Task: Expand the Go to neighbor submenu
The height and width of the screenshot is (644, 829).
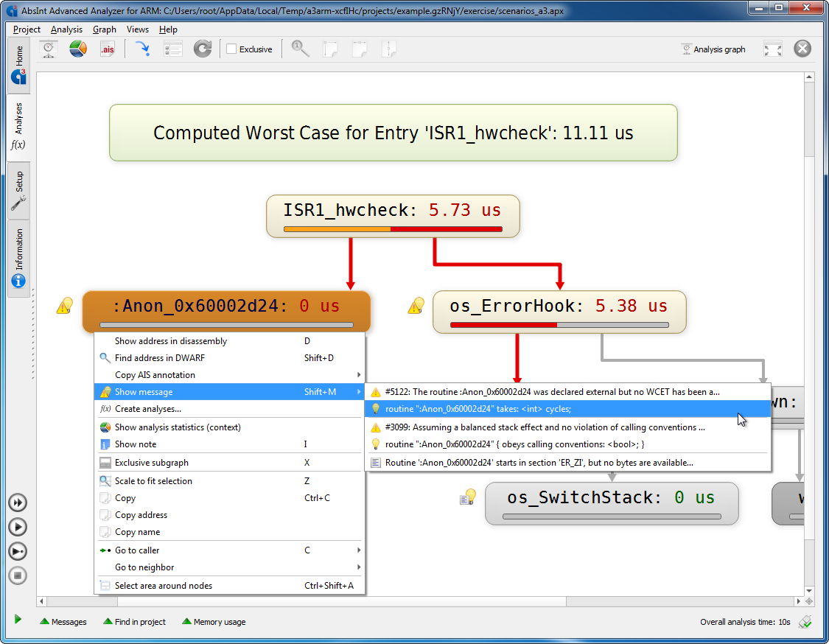Action: click(229, 567)
